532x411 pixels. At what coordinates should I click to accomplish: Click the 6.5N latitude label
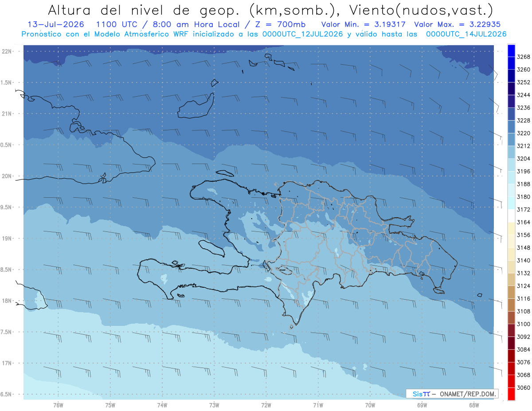click(x=7, y=394)
